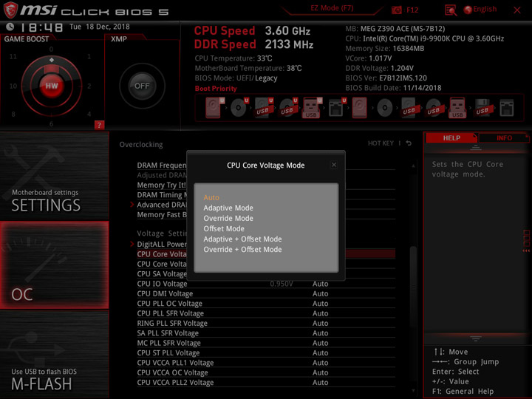Expand the Advanced DRAM submenu arrow
Viewport: 532px width, 399px height.
tap(132, 205)
